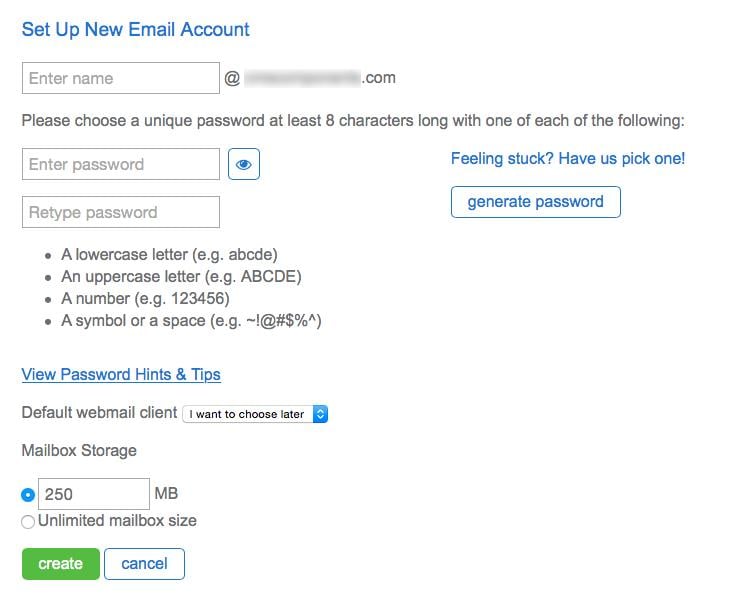This screenshot has width=738, height=600.
Task: Click the Enter name field
Action: [120, 78]
